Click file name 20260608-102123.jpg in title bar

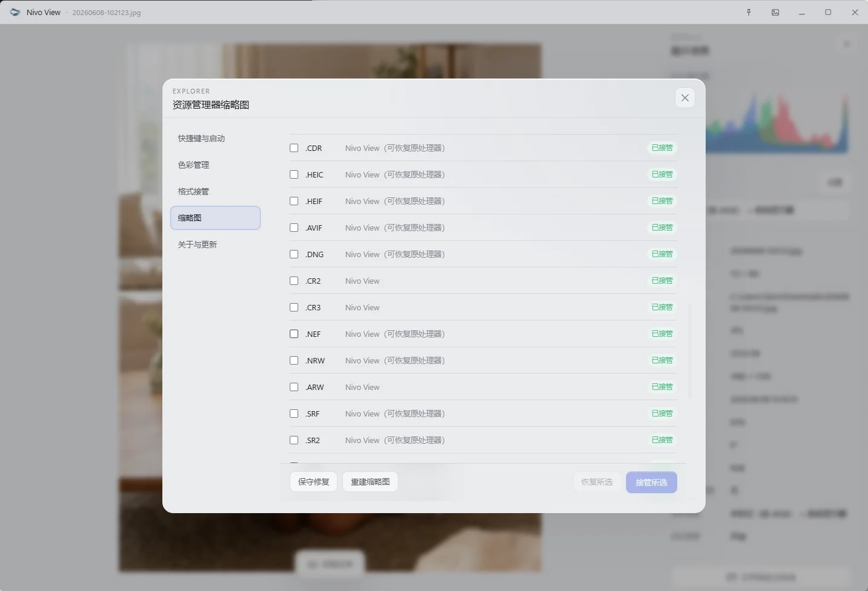(106, 13)
